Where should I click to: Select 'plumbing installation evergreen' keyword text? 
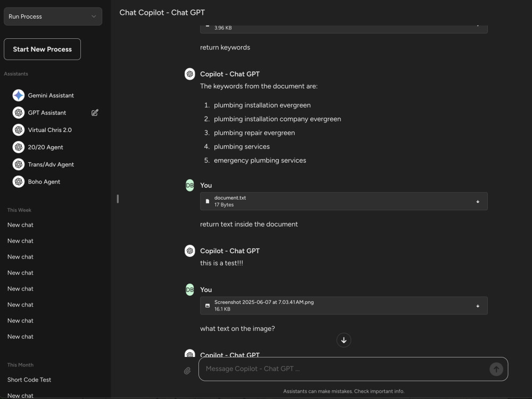pos(262,105)
